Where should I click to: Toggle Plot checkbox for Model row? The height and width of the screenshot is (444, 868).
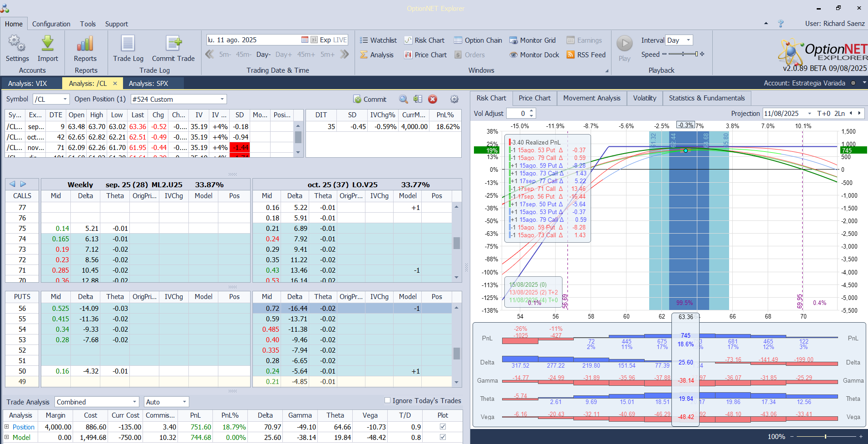[x=443, y=437]
